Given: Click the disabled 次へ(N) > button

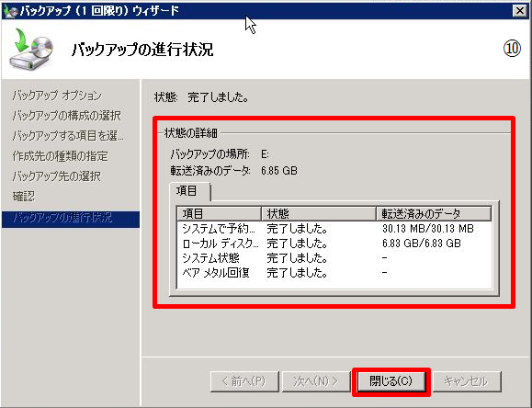Looking at the screenshot, I should pyautogui.click(x=316, y=381).
